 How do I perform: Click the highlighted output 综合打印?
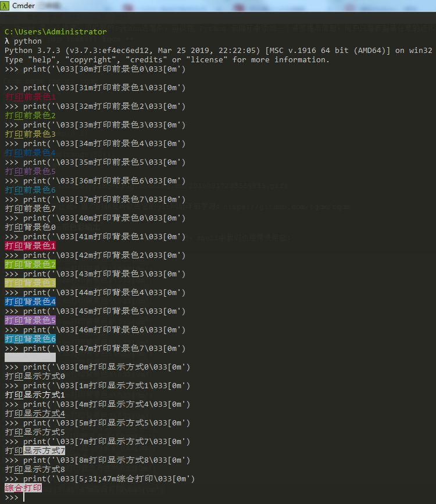pyautogui.click(x=23, y=488)
